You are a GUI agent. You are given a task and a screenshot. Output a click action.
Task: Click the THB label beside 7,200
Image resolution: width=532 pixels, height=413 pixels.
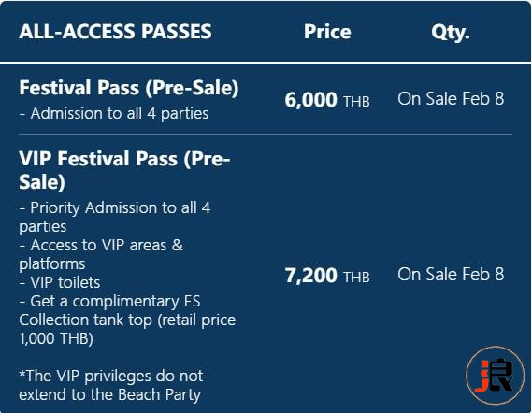coord(356,277)
